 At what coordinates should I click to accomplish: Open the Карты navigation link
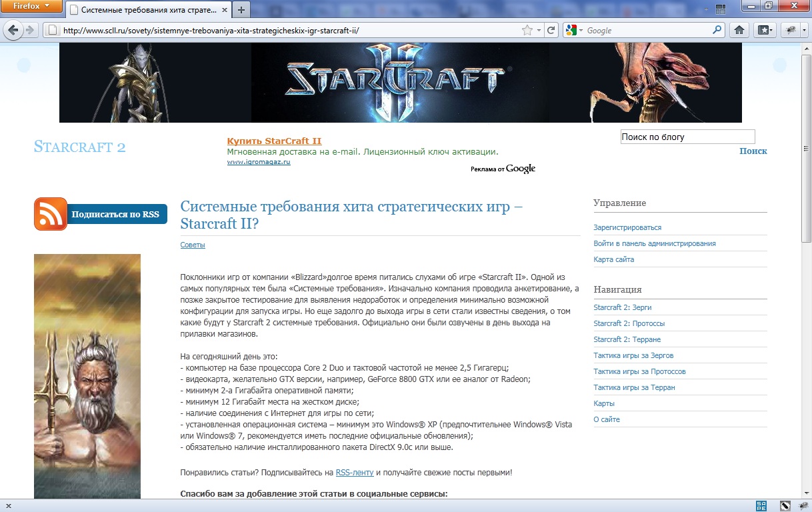coord(604,403)
